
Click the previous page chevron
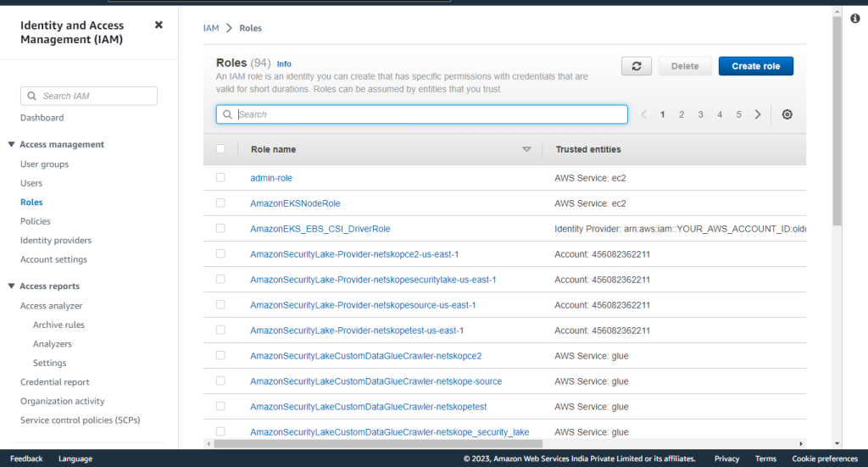pos(644,114)
